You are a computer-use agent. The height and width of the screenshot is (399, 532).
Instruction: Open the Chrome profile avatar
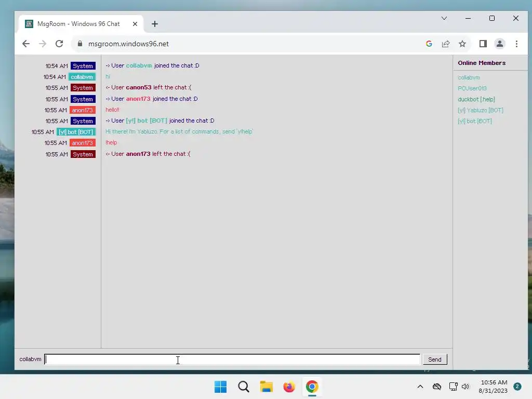tap(499, 44)
